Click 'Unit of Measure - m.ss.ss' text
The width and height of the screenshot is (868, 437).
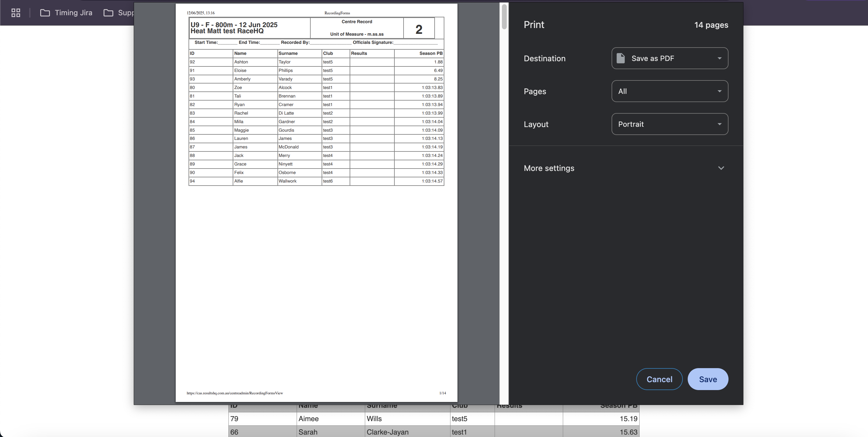[x=357, y=34]
